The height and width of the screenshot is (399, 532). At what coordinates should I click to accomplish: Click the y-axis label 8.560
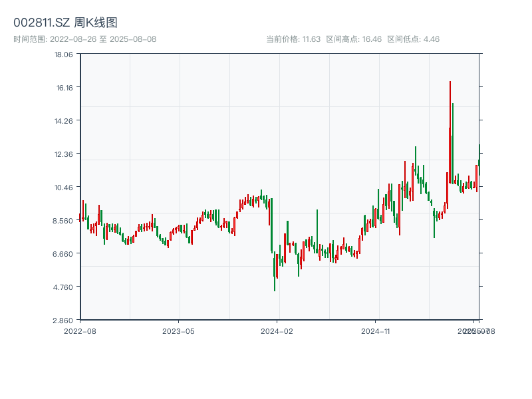pyautogui.click(x=63, y=221)
